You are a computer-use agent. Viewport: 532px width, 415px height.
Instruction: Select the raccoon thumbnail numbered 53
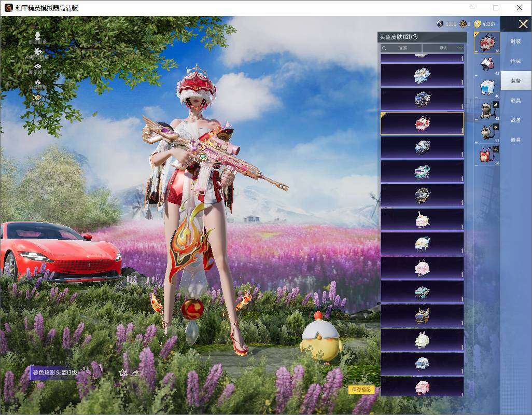click(487, 132)
